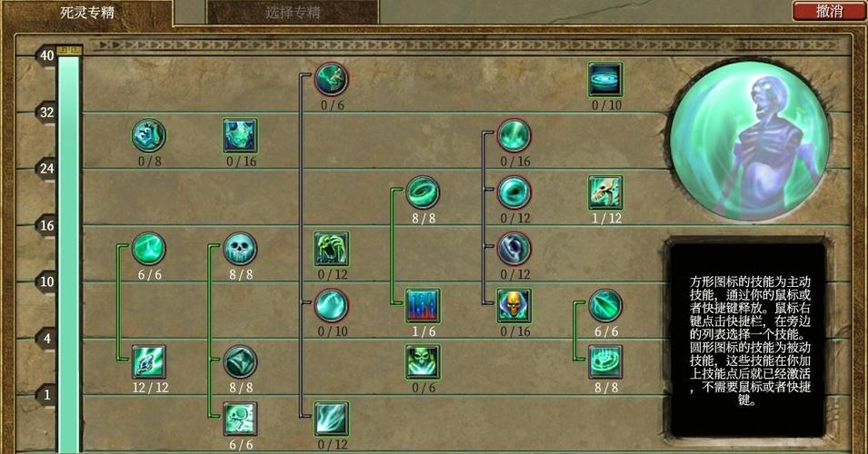The height and width of the screenshot is (454, 868).
Task: Select the golden skull skill at 0/16
Action: click(514, 305)
